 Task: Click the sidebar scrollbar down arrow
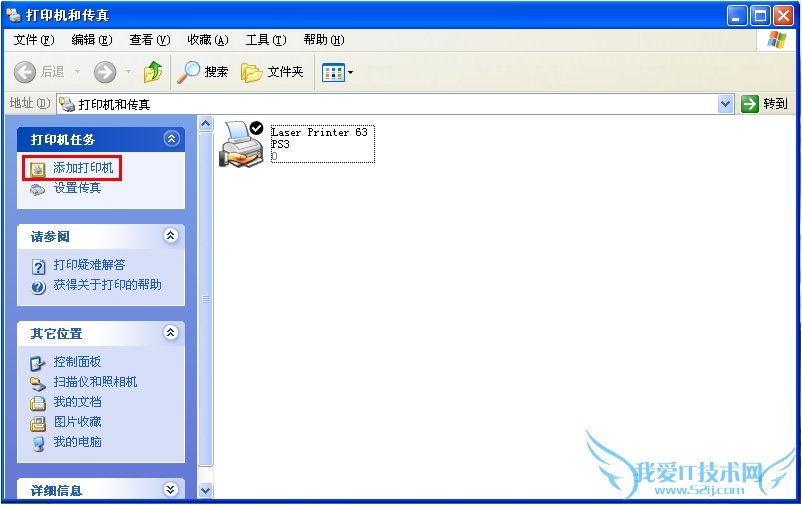(x=206, y=490)
